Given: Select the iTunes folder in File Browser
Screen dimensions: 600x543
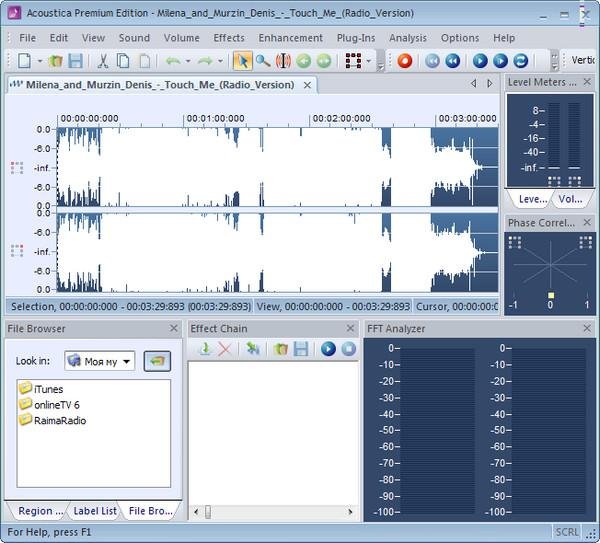Looking at the screenshot, I should 48,388.
